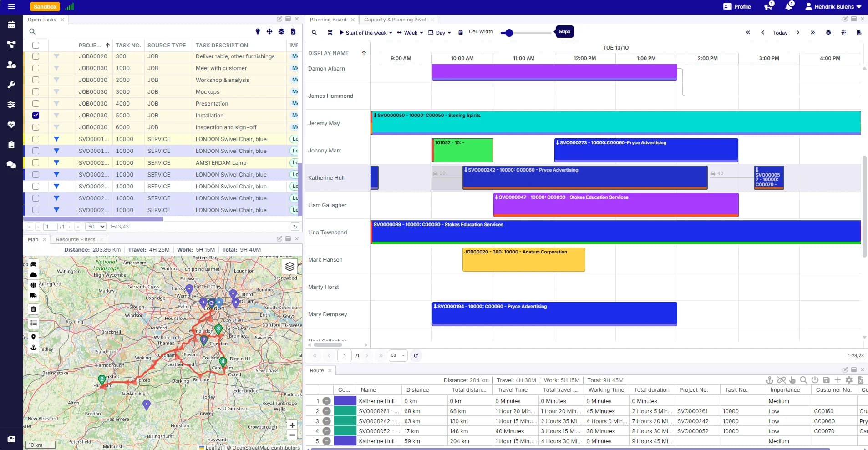The width and height of the screenshot is (868, 450).
Task: Open the calendar icon in left sidebar
Action: [11, 25]
